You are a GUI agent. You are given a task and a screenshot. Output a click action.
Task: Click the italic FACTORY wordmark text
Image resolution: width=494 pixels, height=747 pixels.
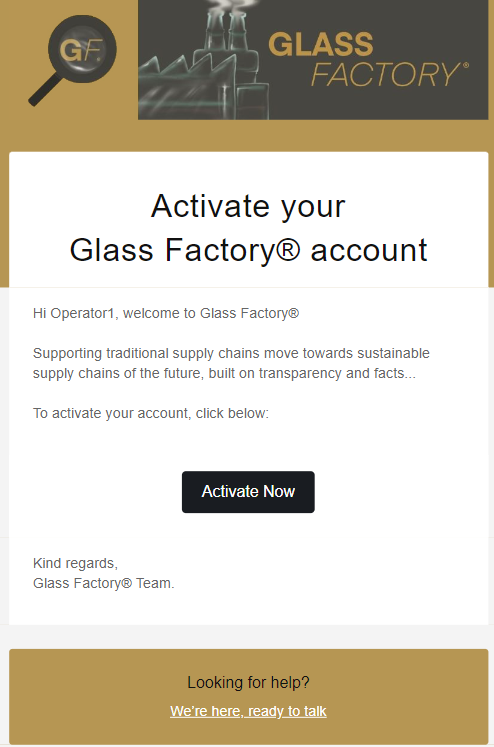(x=385, y=75)
